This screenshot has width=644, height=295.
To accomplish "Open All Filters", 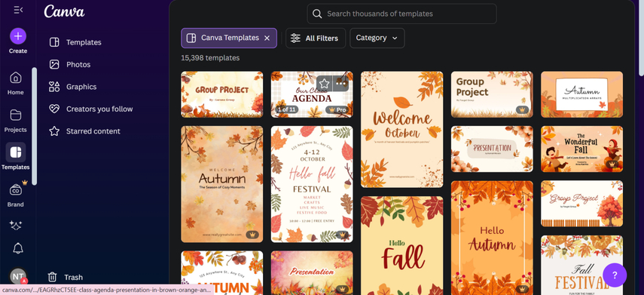I will (x=316, y=38).
